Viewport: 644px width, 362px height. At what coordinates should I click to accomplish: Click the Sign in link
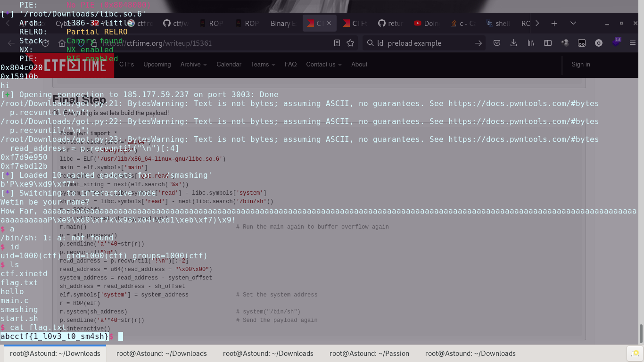[580, 64]
